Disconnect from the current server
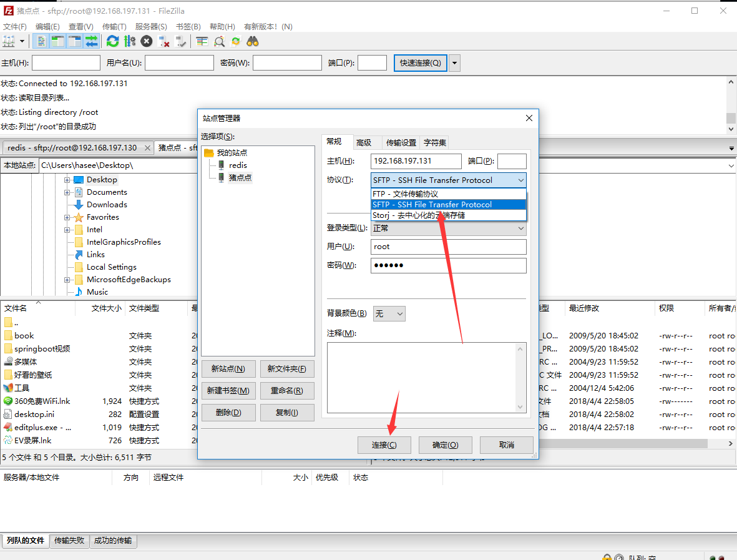Viewport: 737px width, 560px height. (x=164, y=41)
